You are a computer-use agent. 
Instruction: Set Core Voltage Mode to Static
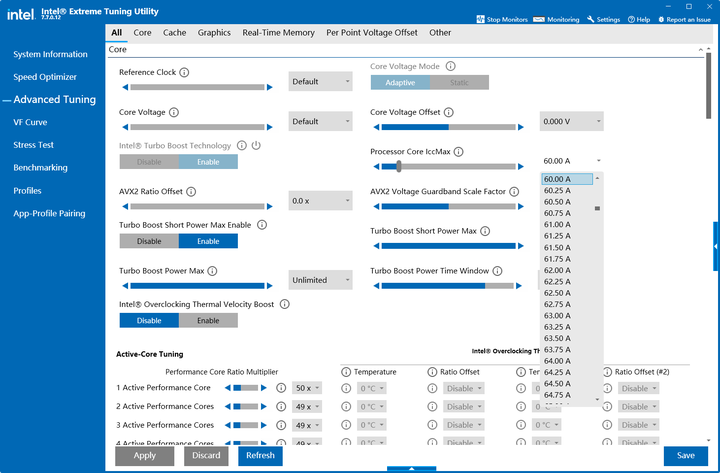(x=460, y=83)
